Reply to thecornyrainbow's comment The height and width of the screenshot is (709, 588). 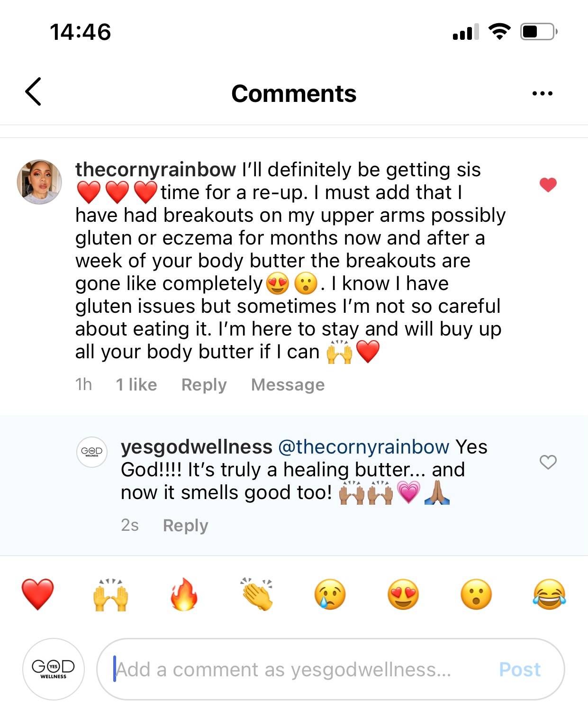(204, 384)
